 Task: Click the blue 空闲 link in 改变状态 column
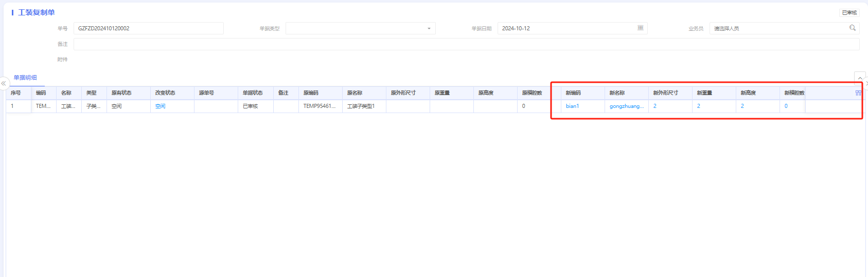pos(161,106)
